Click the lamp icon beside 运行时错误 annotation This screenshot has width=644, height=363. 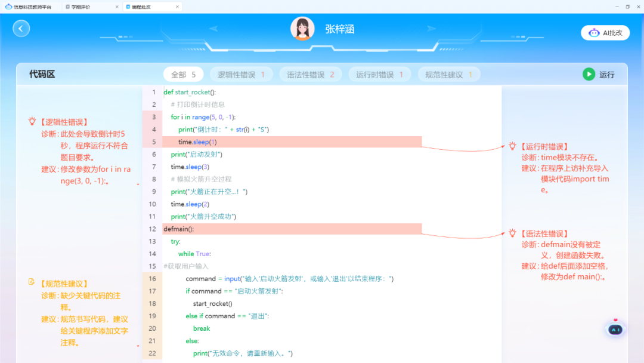click(512, 146)
